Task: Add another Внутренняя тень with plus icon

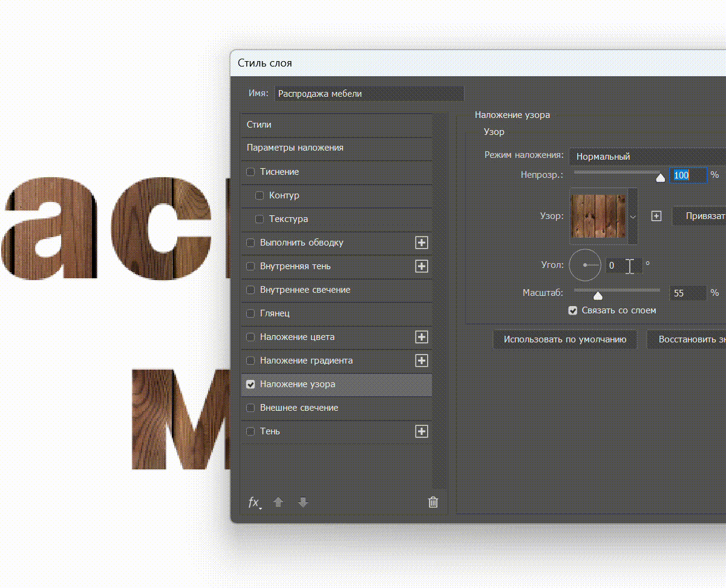Action: [x=422, y=266]
